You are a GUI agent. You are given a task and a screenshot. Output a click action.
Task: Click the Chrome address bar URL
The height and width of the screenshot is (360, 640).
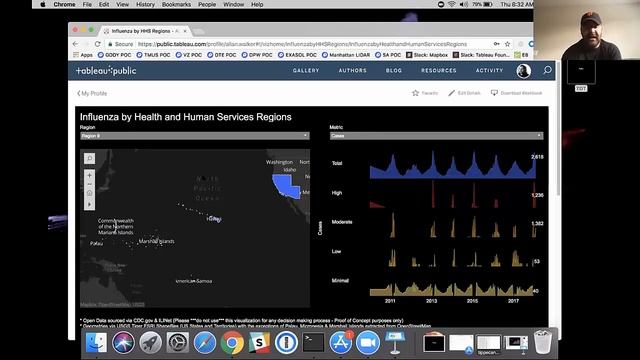(x=302, y=44)
